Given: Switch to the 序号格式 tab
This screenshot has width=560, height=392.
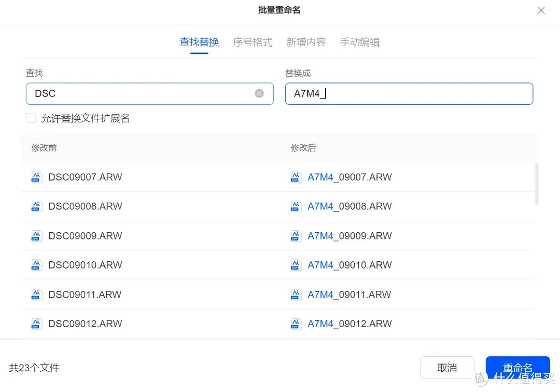Looking at the screenshot, I should coord(253,42).
